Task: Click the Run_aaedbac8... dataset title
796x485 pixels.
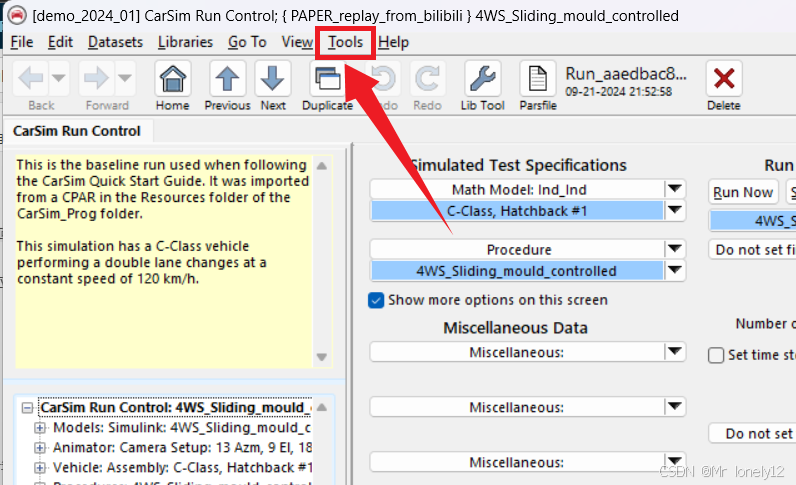Action: point(626,74)
